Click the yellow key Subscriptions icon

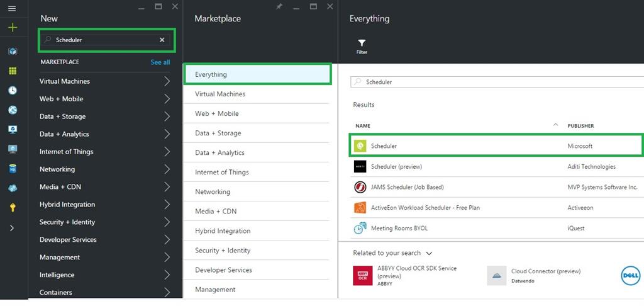pos(13,208)
